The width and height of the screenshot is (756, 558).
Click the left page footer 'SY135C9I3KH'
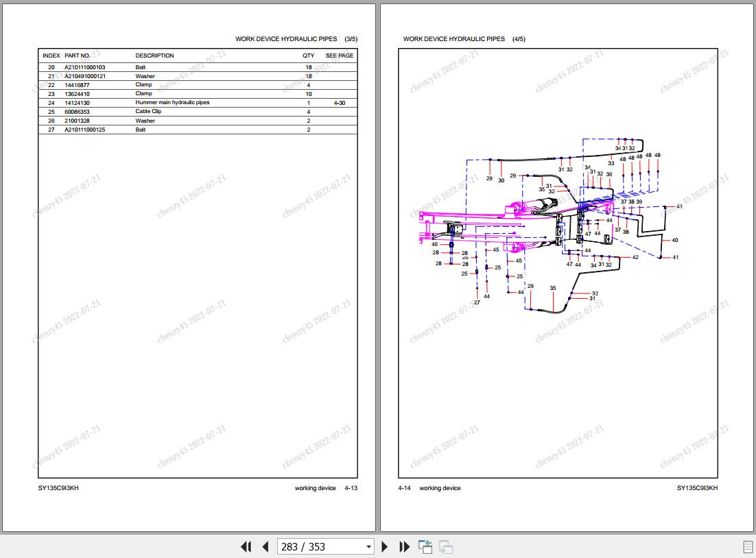point(58,487)
